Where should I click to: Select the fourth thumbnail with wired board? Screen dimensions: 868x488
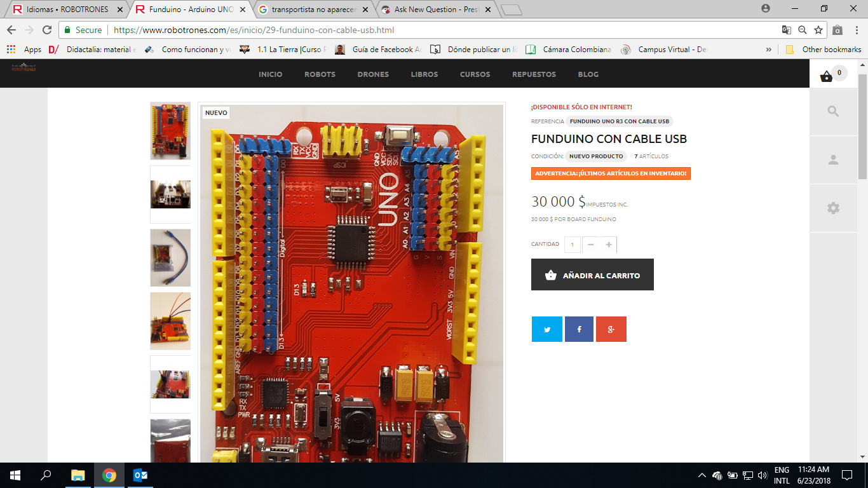pyautogui.click(x=170, y=321)
